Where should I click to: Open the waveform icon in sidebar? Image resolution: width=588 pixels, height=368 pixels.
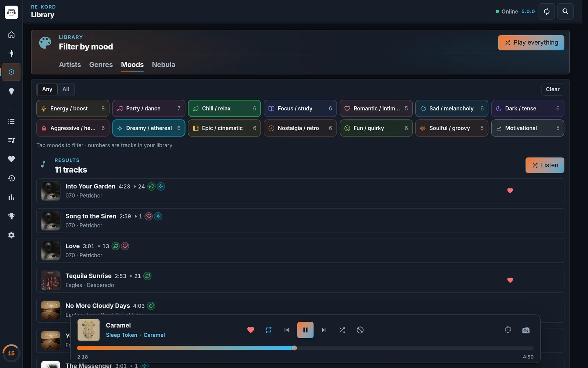point(11,53)
